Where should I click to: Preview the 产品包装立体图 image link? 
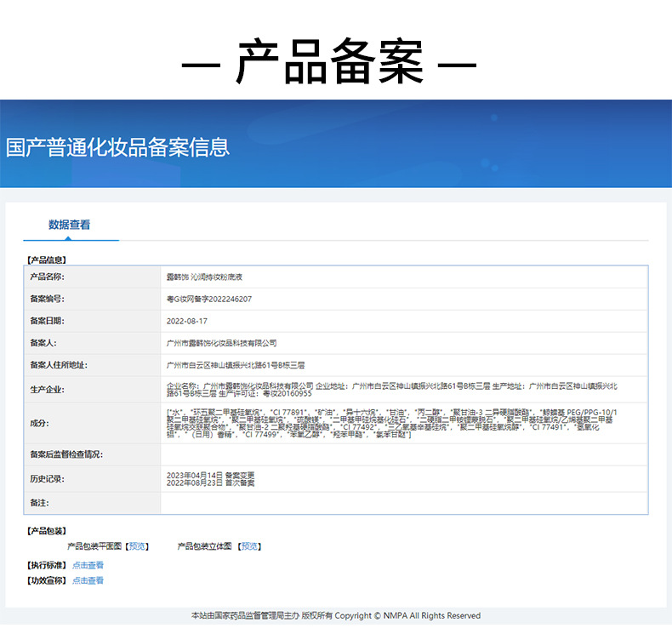pyautogui.click(x=249, y=546)
